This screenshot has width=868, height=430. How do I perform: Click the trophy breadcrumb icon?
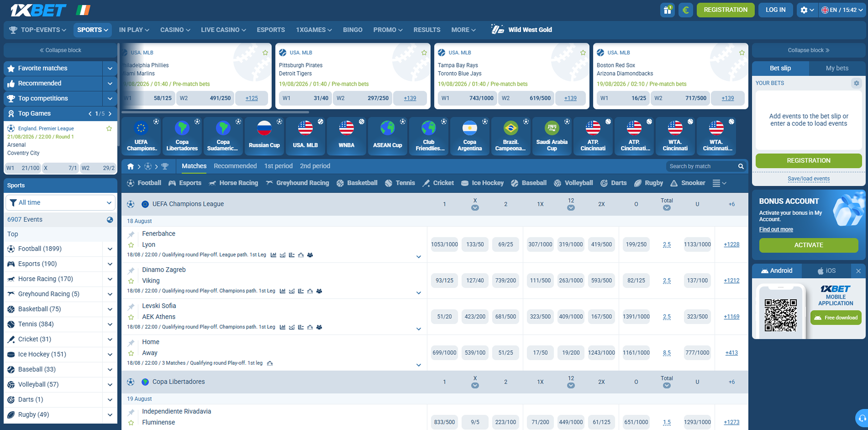[165, 166]
